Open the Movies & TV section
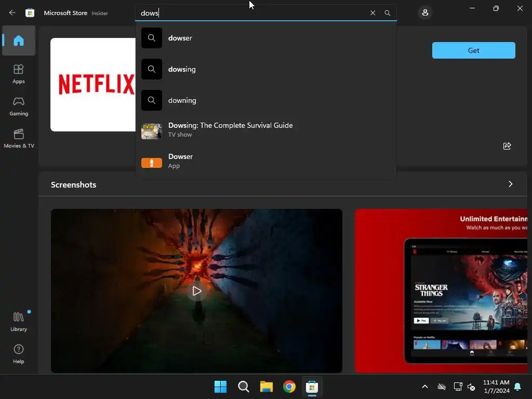The width and height of the screenshot is (532, 399). point(19,138)
